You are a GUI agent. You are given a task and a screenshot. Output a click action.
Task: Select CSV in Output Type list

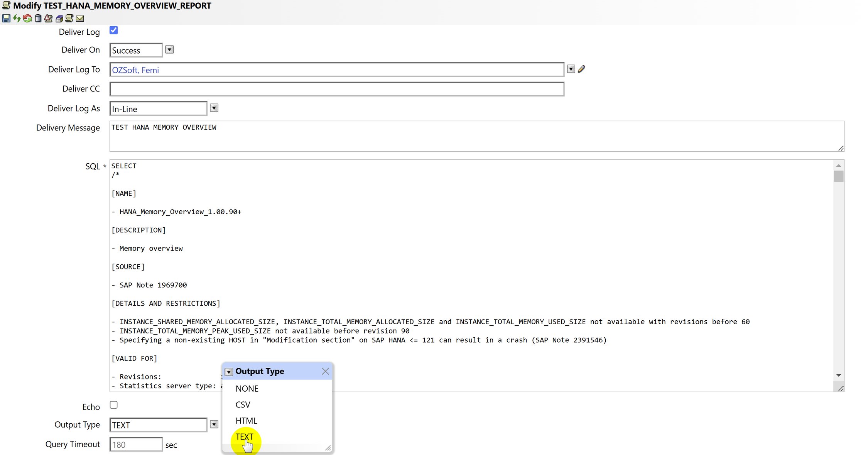point(243,404)
